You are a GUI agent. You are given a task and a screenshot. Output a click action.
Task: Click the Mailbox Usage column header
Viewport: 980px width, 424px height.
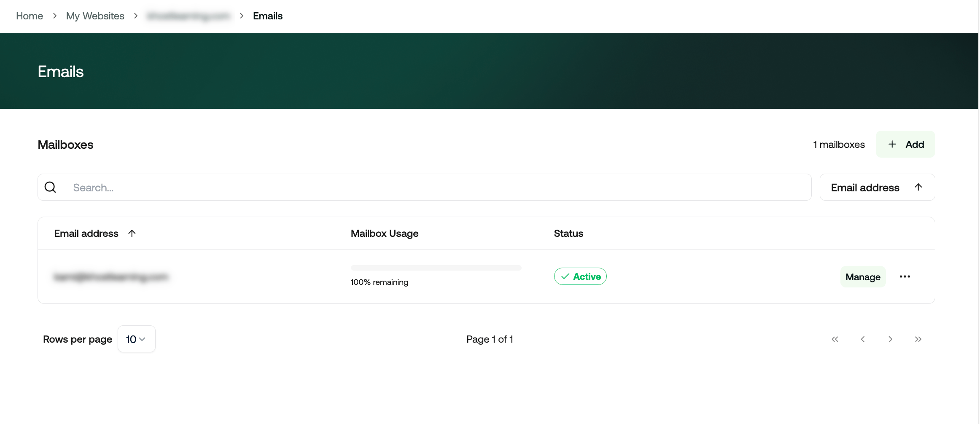tap(385, 233)
